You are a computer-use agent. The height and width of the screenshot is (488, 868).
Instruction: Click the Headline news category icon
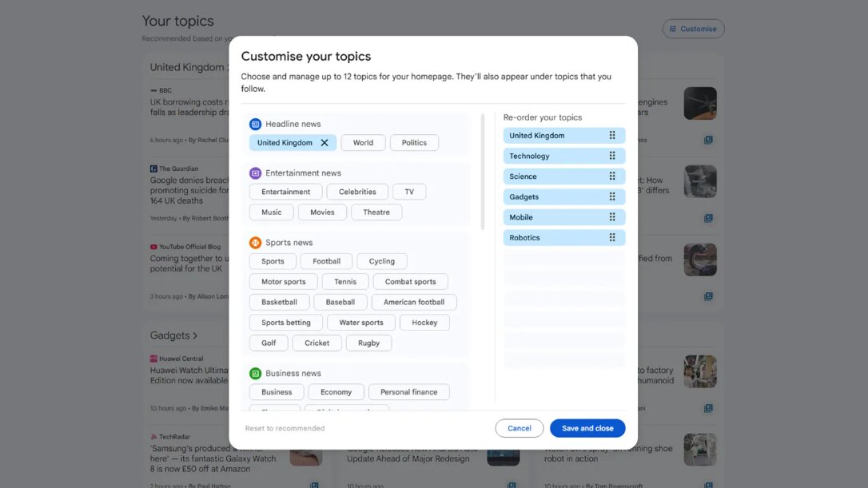click(x=255, y=124)
